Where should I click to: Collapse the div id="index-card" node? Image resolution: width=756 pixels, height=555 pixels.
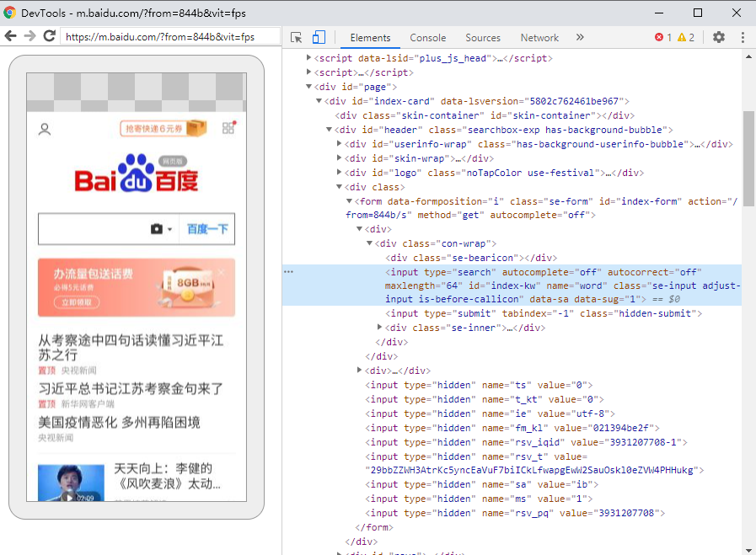click(319, 101)
